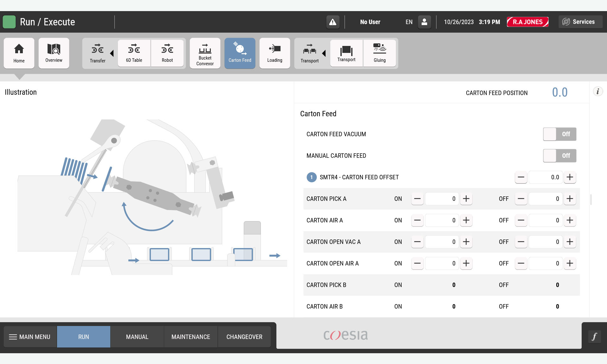The image size is (607, 364).
Task: Switch to the MAINTENANCE tab
Action: 190,337
